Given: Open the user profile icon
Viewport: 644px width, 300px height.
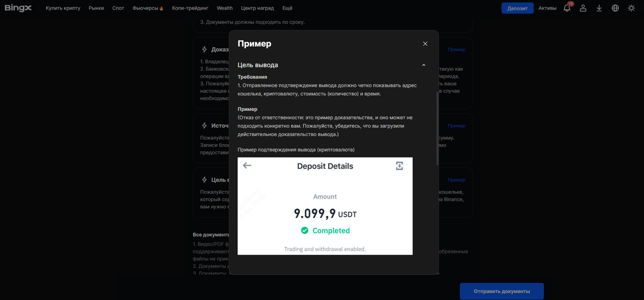Looking at the screenshot, I should tap(583, 8).
